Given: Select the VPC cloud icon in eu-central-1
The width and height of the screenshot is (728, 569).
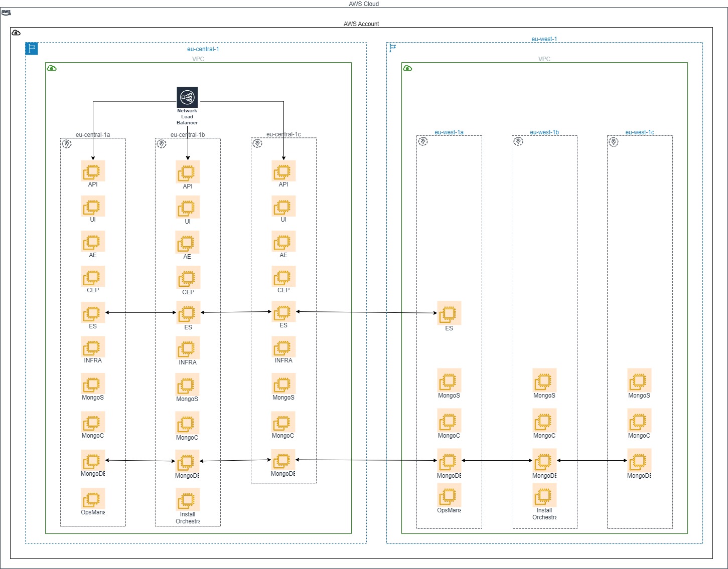Looking at the screenshot, I should 51,68.
